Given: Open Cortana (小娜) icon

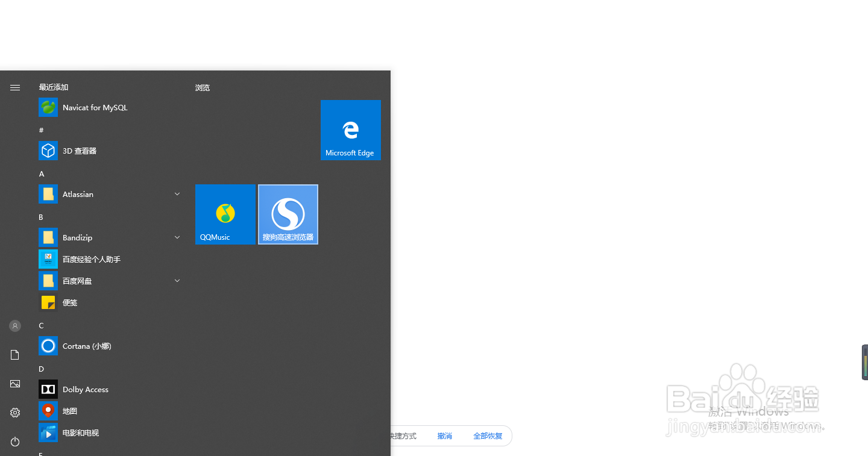Looking at the screenshot, I should [48, 346].
